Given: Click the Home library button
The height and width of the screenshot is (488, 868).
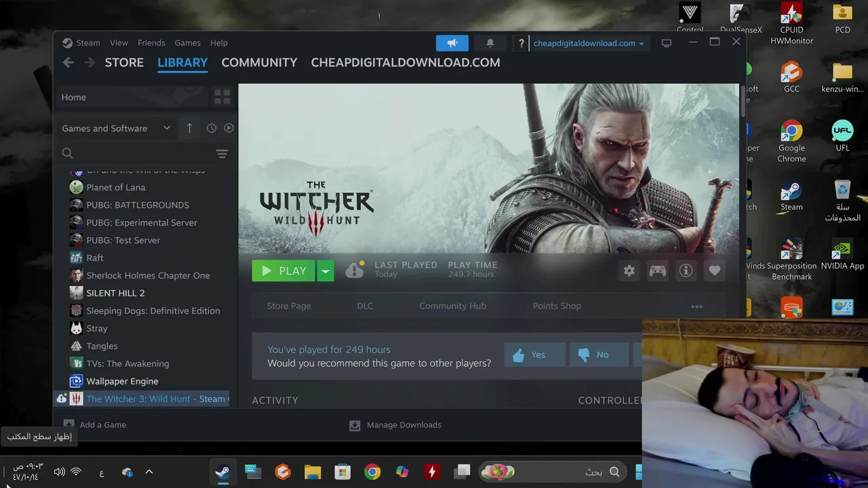Looking at the screenshot, I should [132, 97].
